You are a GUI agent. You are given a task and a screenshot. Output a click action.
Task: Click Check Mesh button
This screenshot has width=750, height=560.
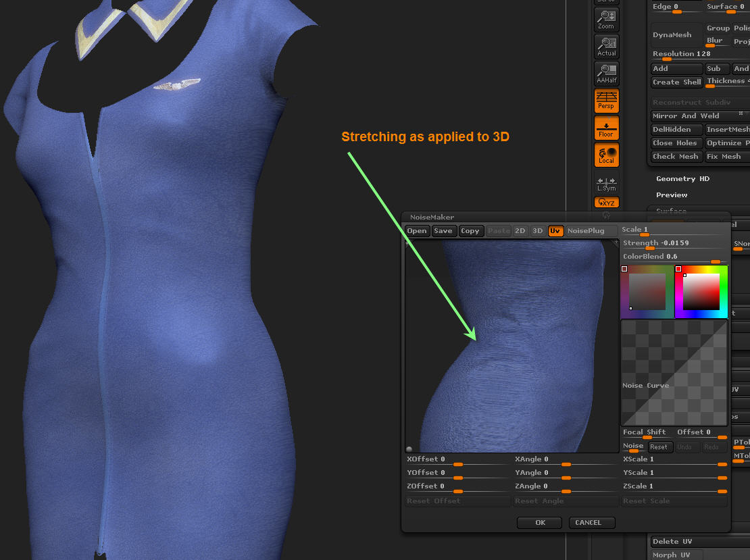[x=677, y=156]
